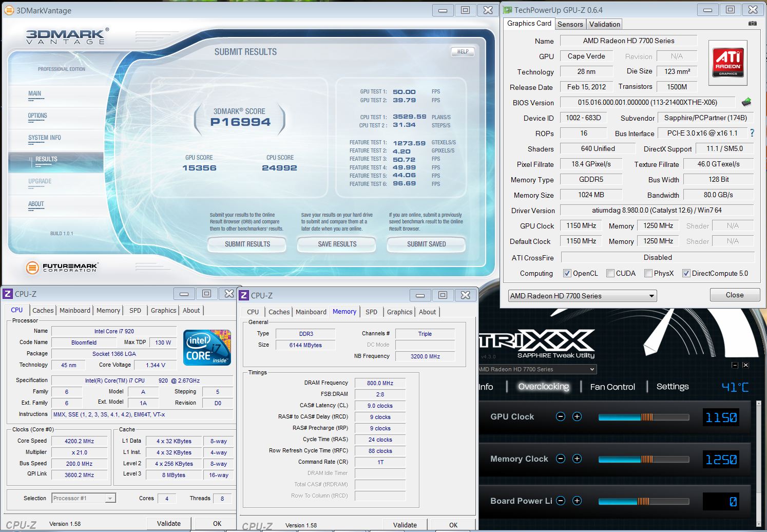Decrease Board Power Limit with minus icon

coord(561,501)
